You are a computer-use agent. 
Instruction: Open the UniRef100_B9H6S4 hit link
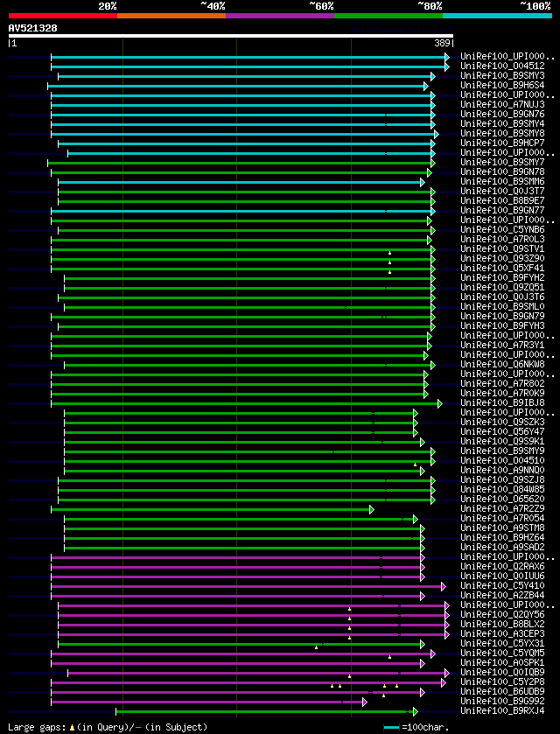point(502,85)
